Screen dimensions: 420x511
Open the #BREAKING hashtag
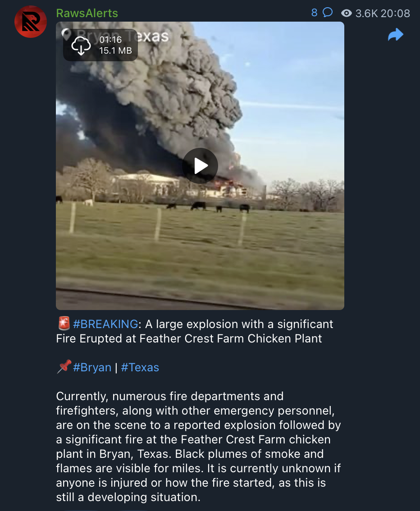tap(105, 324)
